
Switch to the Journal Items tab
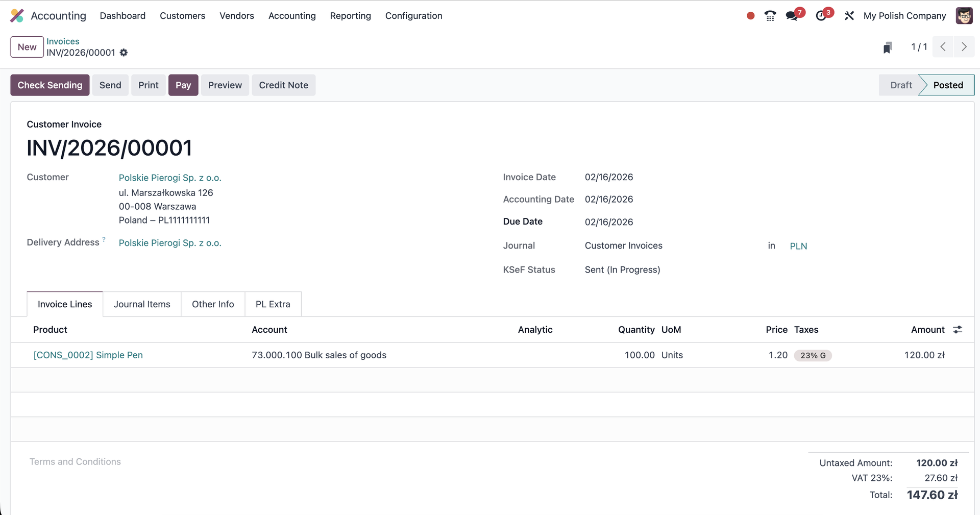(x=142, y=304)
